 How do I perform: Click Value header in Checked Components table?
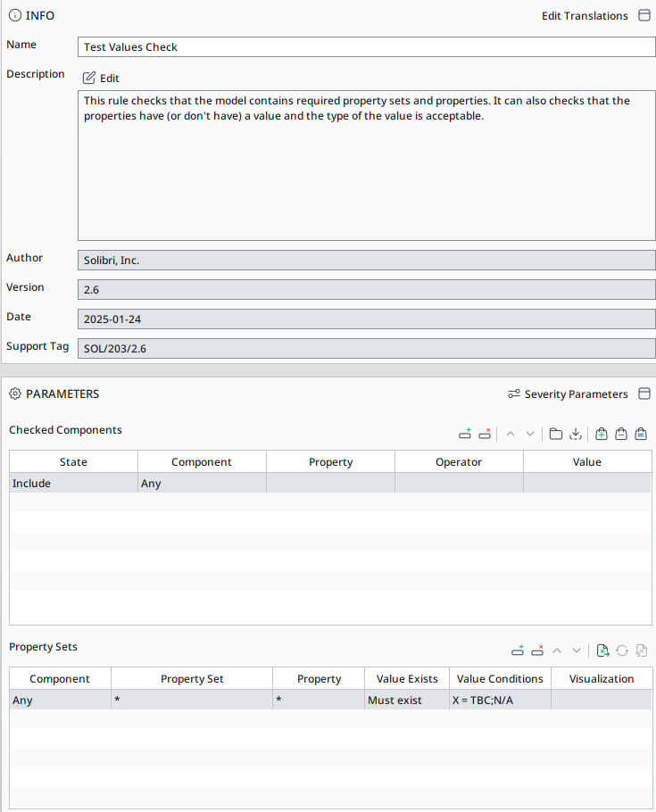click(587, 462)
